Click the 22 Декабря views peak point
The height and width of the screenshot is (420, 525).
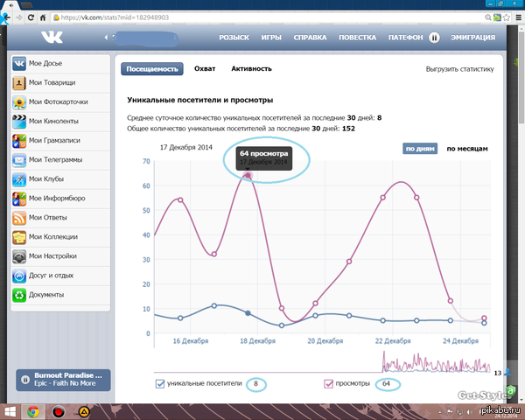383,197
